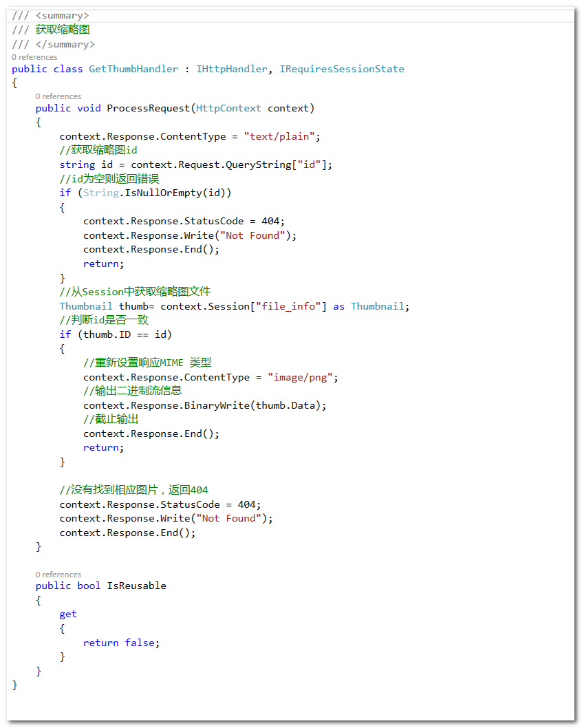The height and width of the screenshot is (728, 582).
Task: Click the return false statement
Action: pos(120,643)
